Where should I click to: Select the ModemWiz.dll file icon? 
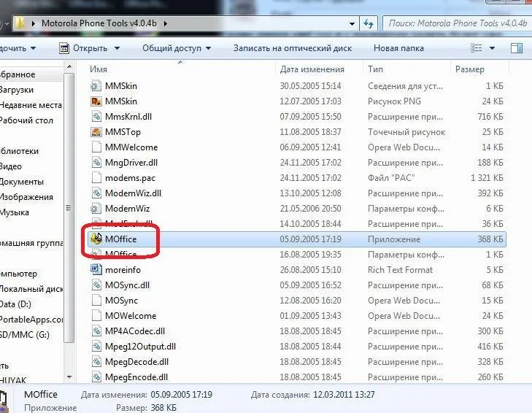(96, 193)
